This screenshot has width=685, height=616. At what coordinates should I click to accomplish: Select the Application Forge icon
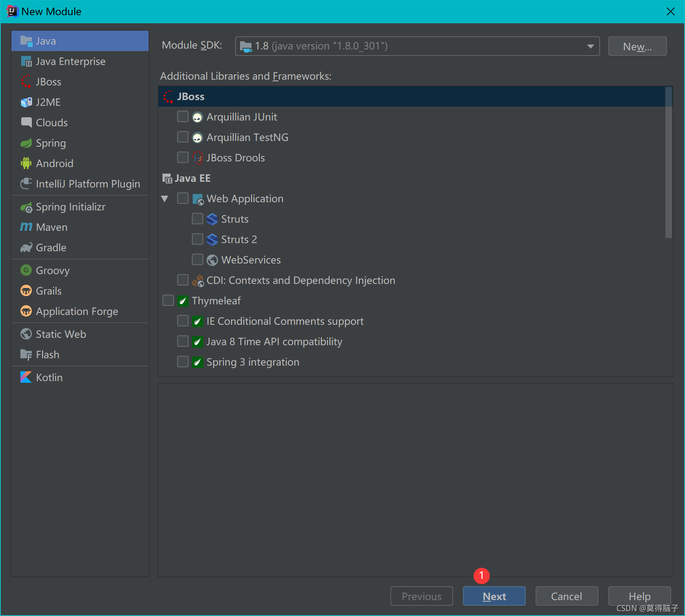pyautogui.click(x=26, y=311)
